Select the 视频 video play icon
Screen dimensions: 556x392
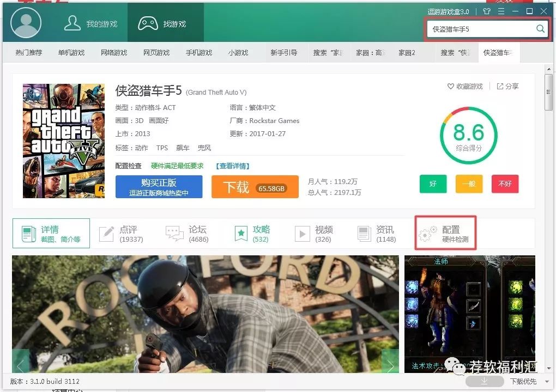303,233
